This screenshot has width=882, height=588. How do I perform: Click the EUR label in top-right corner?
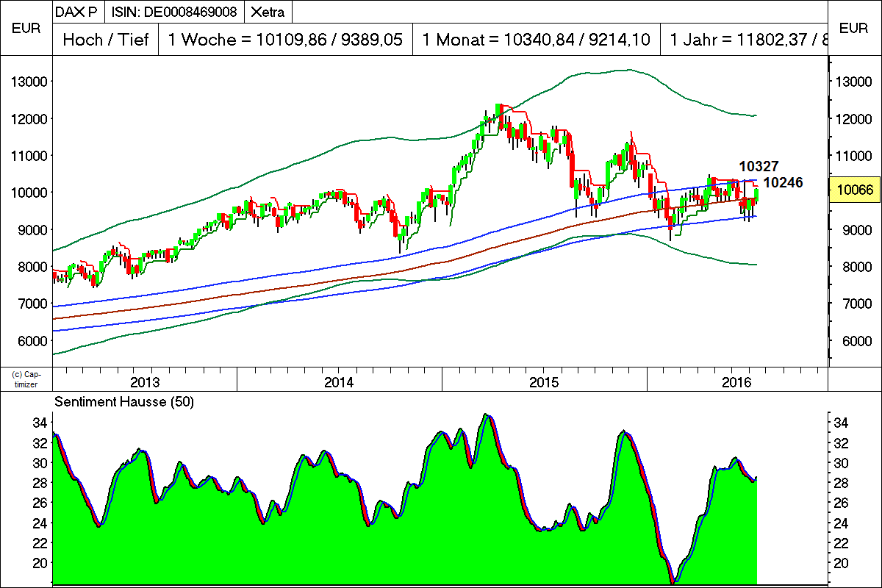point(854,29)
